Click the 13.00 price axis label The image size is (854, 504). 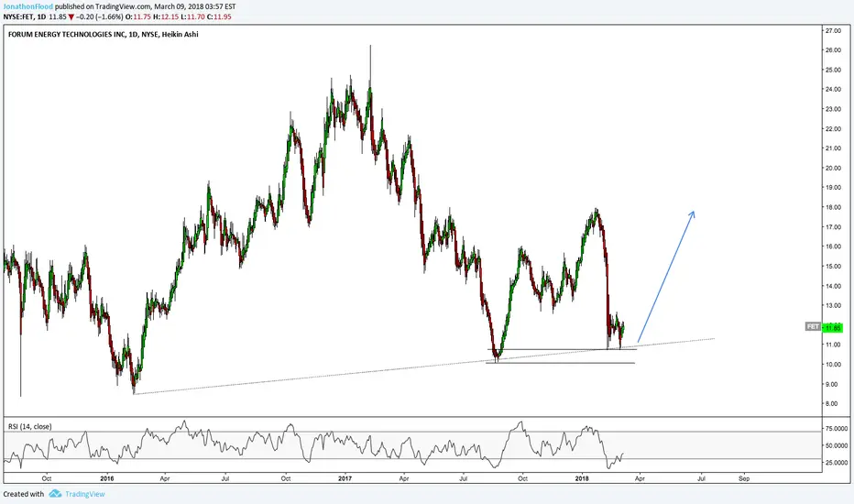point(833,305)
